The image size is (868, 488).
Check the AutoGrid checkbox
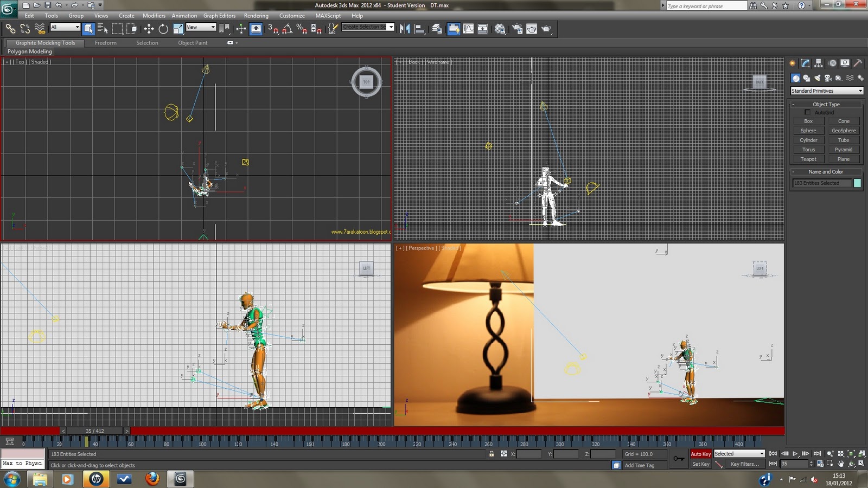click(x=808, y=112)
